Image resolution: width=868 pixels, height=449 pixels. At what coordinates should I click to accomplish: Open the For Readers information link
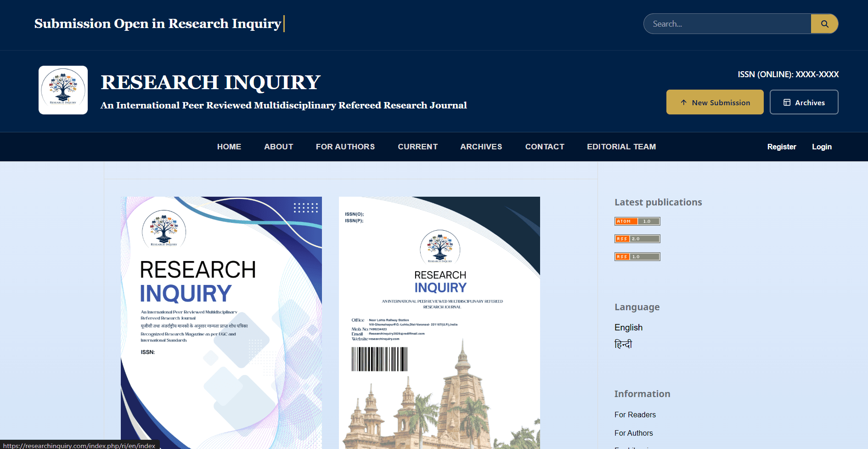[635, 415]
